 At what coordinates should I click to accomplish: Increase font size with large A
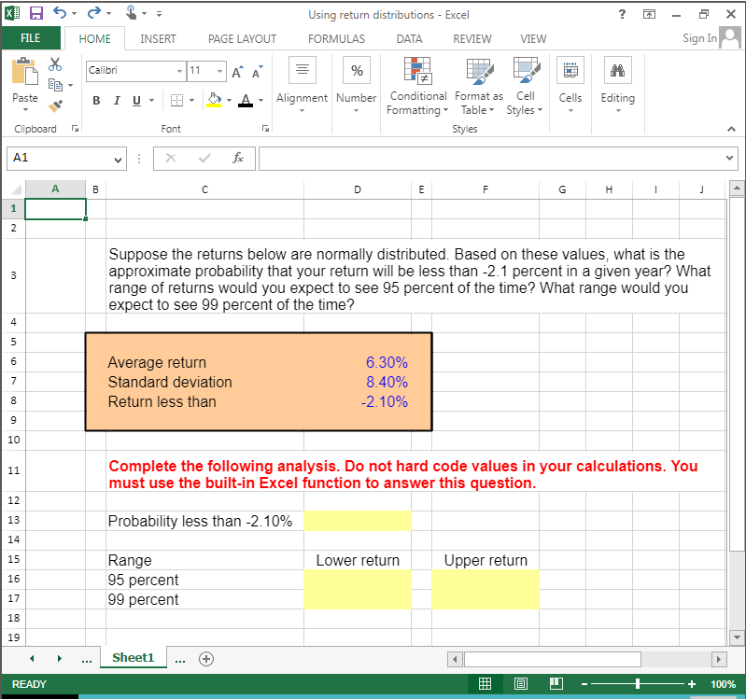click(237, 72)
